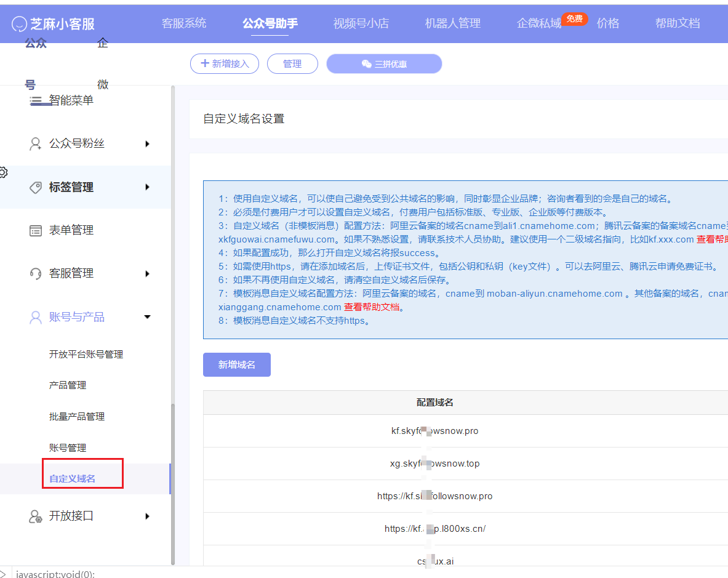Click the 新增域名 button
Image resolution: width=728 pixels, height=578 pixels.
(x=237, y=365)
